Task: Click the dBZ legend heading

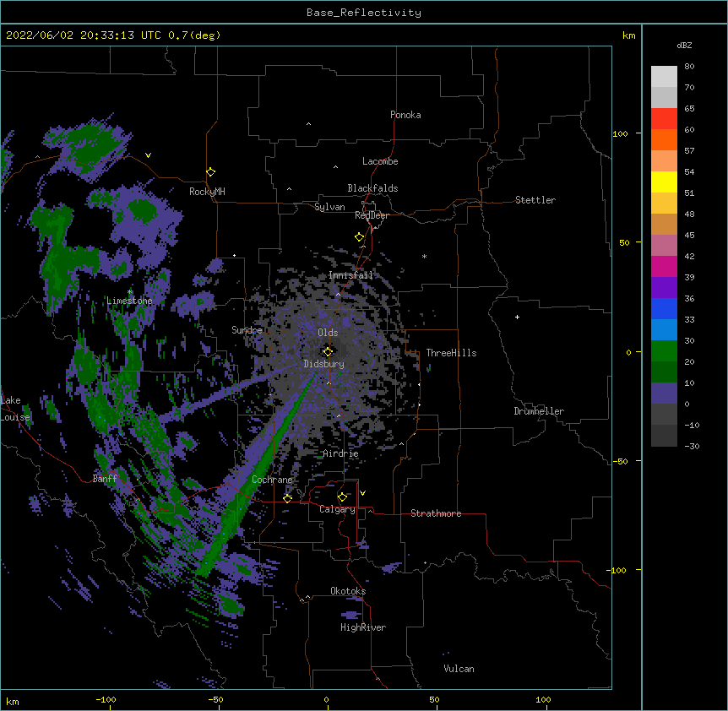Action: click(684, 45)
